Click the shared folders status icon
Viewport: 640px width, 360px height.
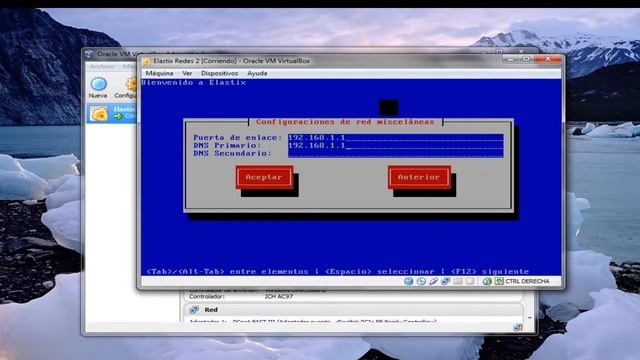(x=458, y=281)
